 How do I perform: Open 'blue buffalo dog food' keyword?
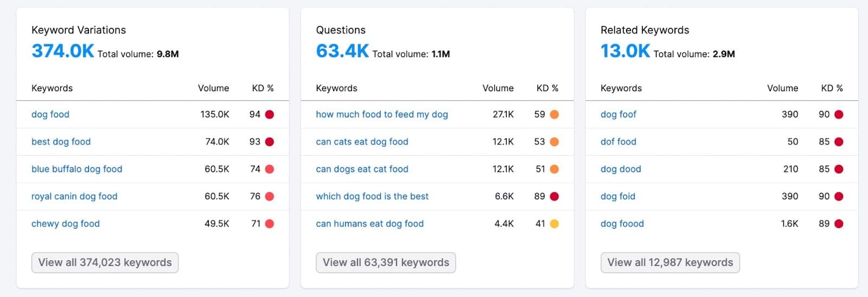tap(76, 169)
